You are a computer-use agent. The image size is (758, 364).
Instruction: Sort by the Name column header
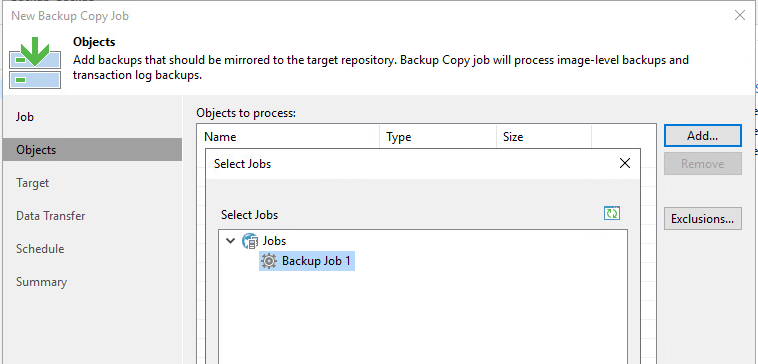point(288,137)
